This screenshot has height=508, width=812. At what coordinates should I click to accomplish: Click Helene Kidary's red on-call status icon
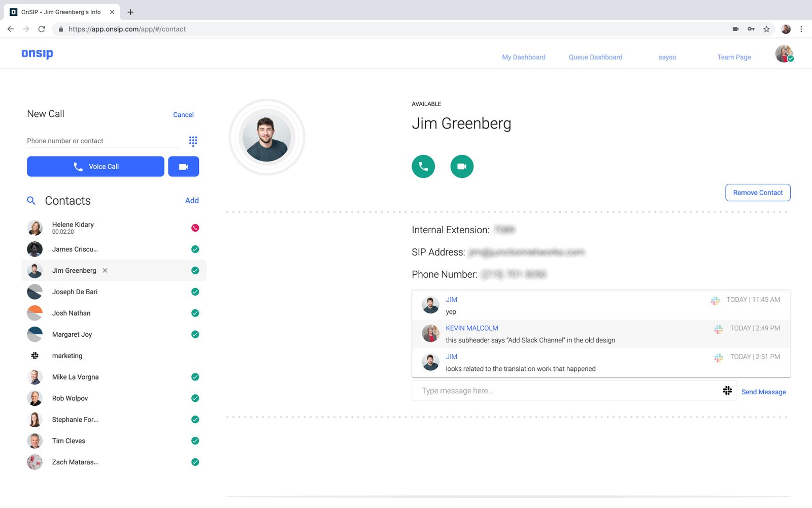[195, 228]
